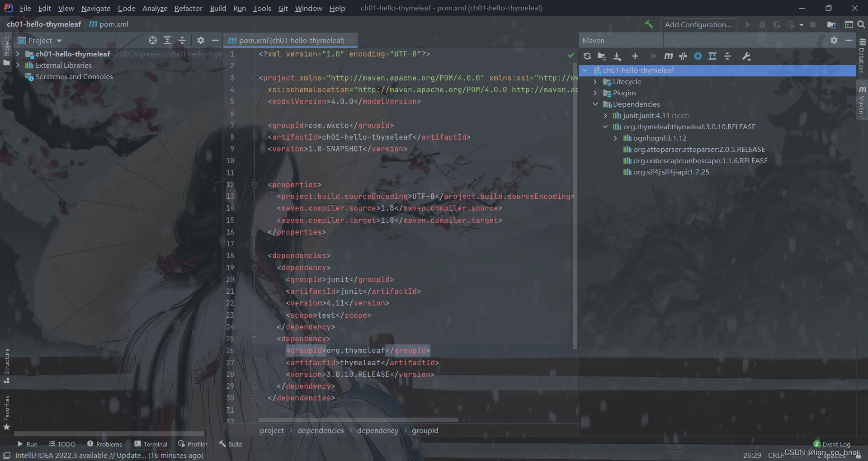Image resolution: width=868 pixels, height=461 pixels.
Task: Open the Profiler tool window
Action: coord(193,444)
